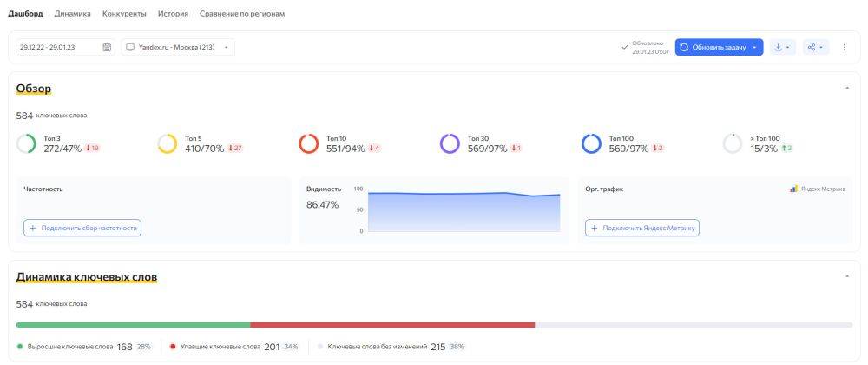Click the Частотность label
Screen dimensions: 868x365
(43, 189)
